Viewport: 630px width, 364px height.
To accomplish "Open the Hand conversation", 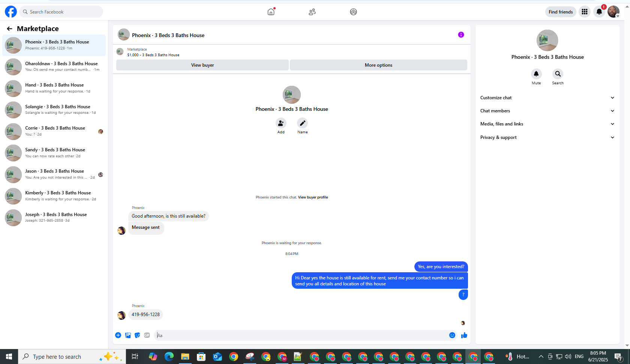I will 54,88.
